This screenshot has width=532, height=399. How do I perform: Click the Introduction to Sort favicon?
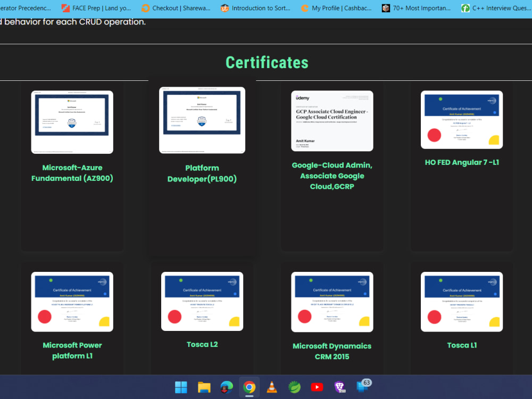point(225,8)
